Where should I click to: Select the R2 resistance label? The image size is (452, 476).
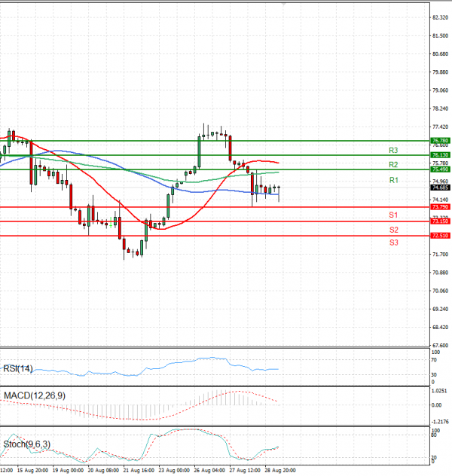click(393, 164)
